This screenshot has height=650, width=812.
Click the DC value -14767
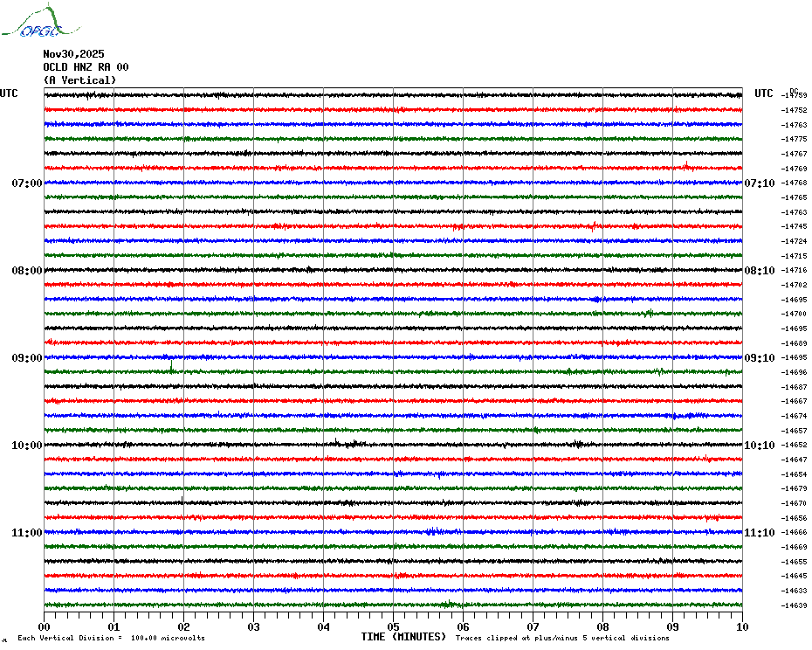(795, 154)
